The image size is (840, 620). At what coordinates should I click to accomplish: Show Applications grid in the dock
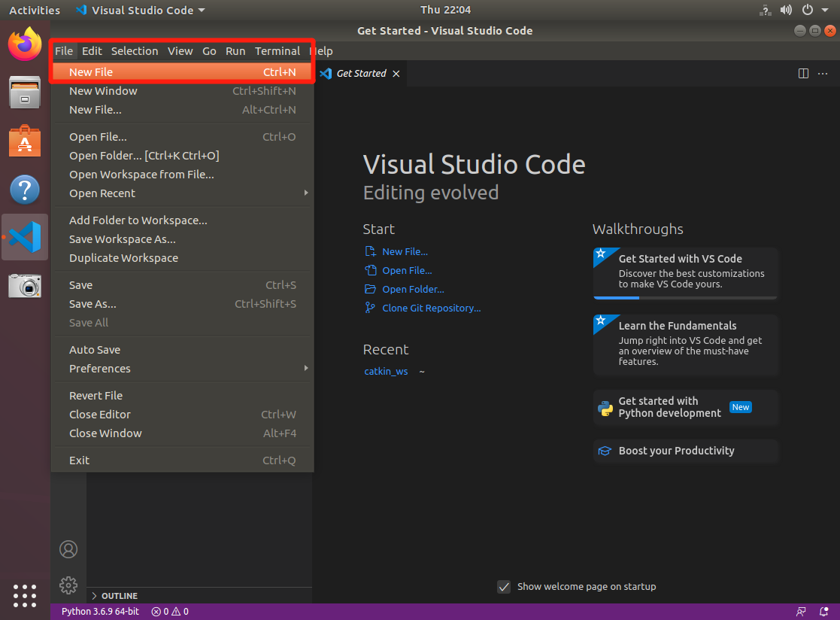point(25,596)
